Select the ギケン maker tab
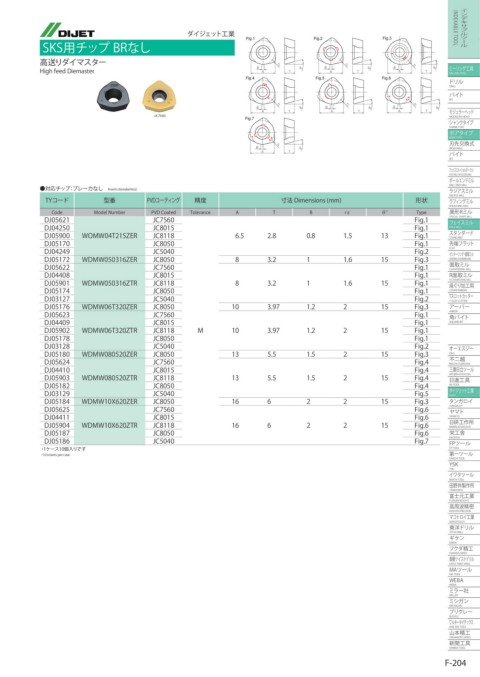This screenshot has height=677, width=480. point(464,539)
